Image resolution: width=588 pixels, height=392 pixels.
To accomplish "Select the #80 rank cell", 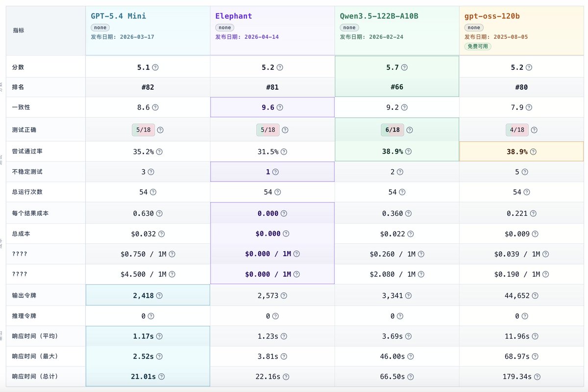I will pyautogui.click(x=521, y=87).
